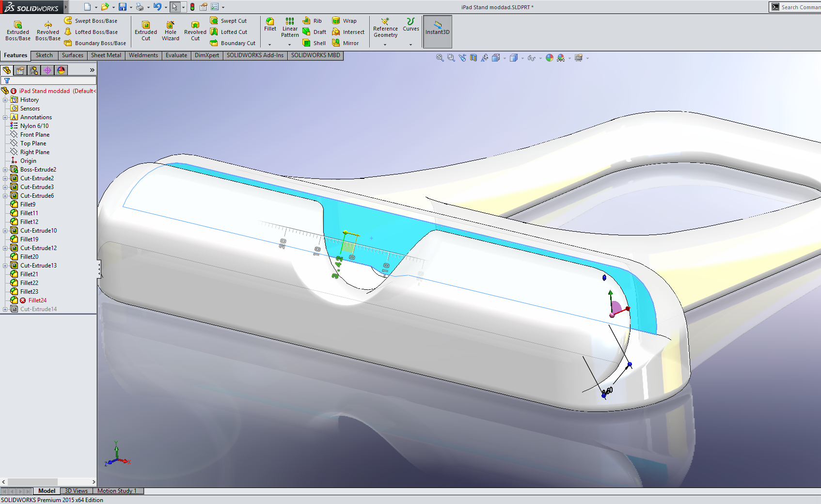
Task: Switch to Motion Study 1 tab
Action: pos(117,491)
